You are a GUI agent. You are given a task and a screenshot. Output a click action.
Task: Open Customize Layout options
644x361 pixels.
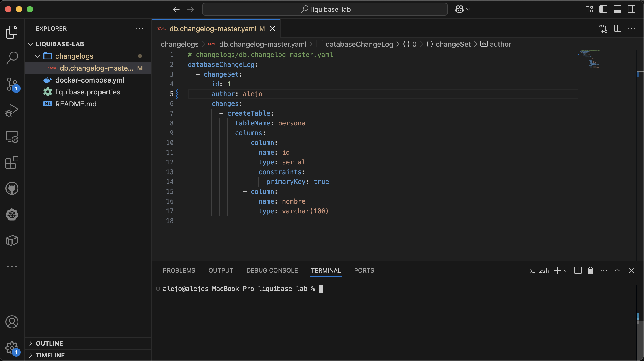tap(589, 9)
